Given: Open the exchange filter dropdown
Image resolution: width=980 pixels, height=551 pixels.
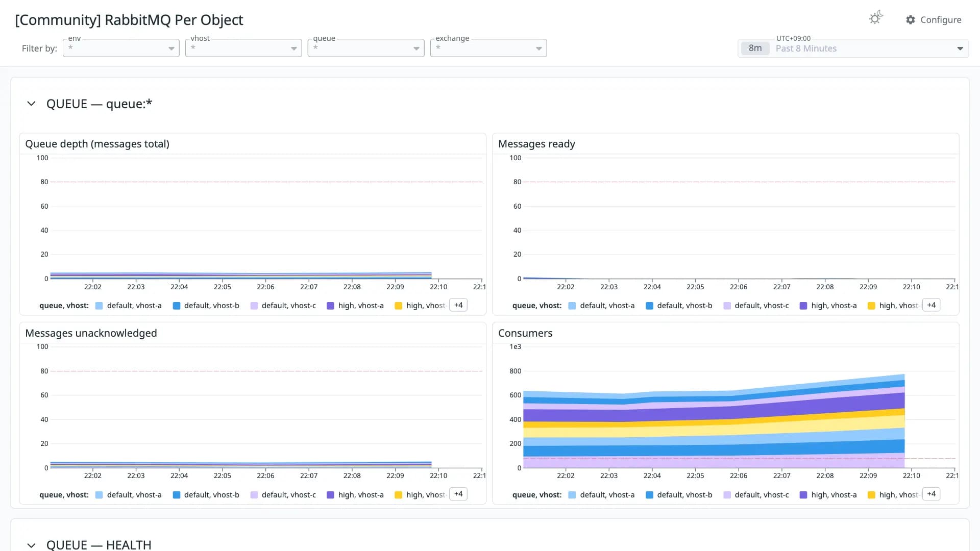Looking at the screenshot, I should click(488, 48).
